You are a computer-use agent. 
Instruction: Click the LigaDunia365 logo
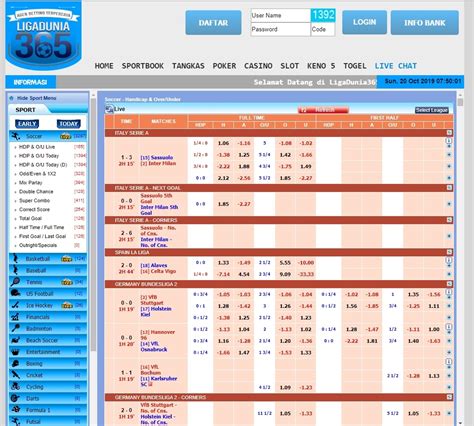pyautogui.click(x=43, y=35)
